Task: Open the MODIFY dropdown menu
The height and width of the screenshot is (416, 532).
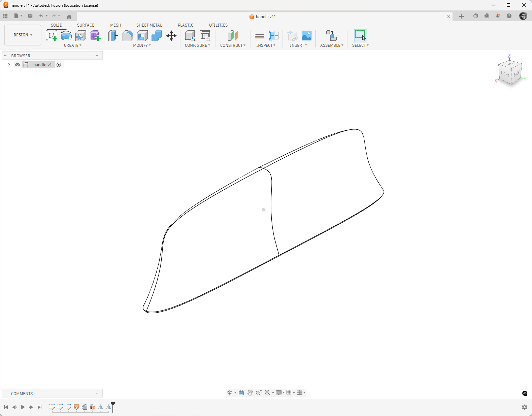Action: point(142,45)
